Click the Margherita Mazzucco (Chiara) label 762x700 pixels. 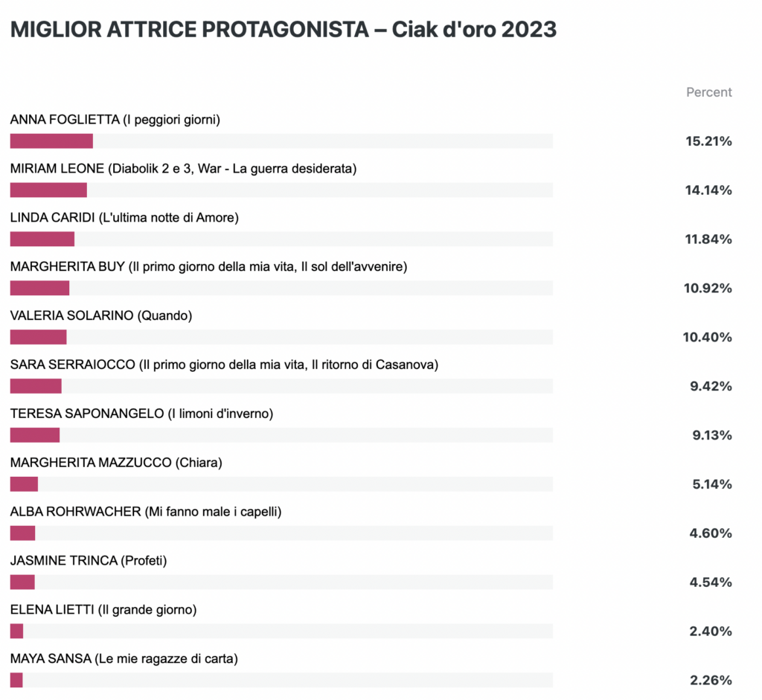[116, 463]
